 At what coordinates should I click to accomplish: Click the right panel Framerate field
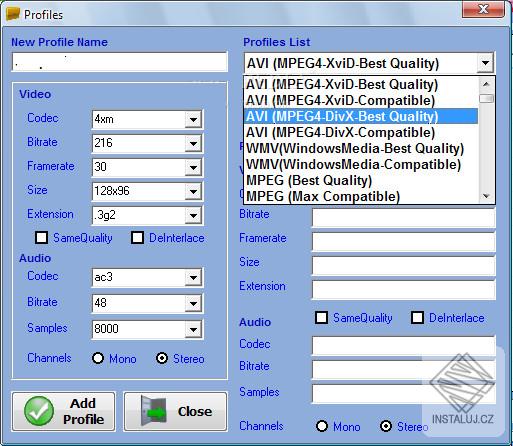pos(404,242)
